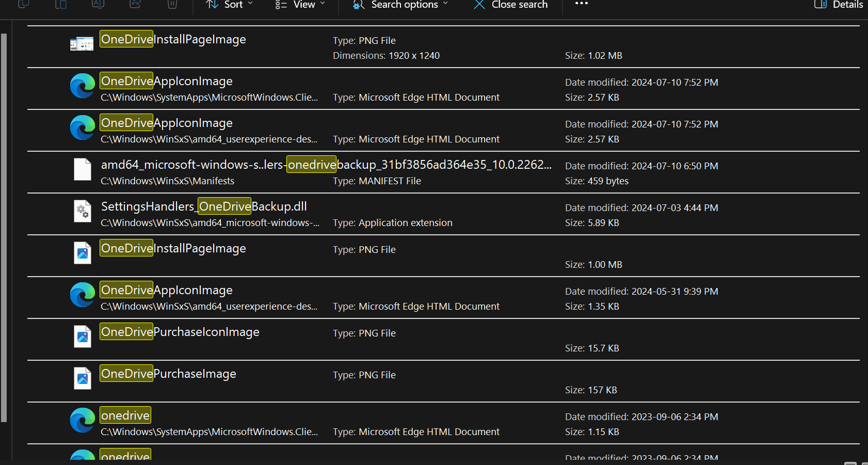868x465 pixels.
Task: Click the WinSxS path under SettingsHandlers_OneDriveBackup.dll
Action: click(x=210, y=223)
